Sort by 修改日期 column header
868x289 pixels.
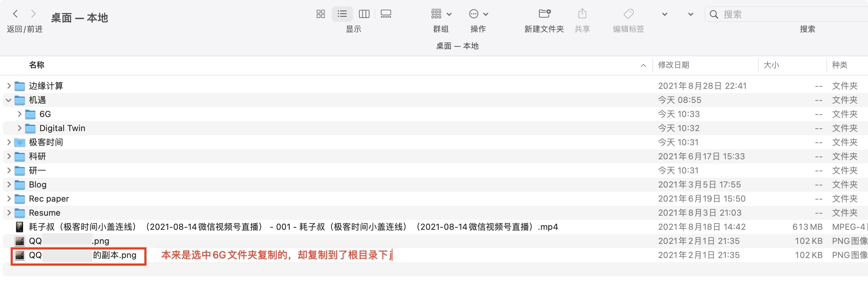tap(674, 65)
